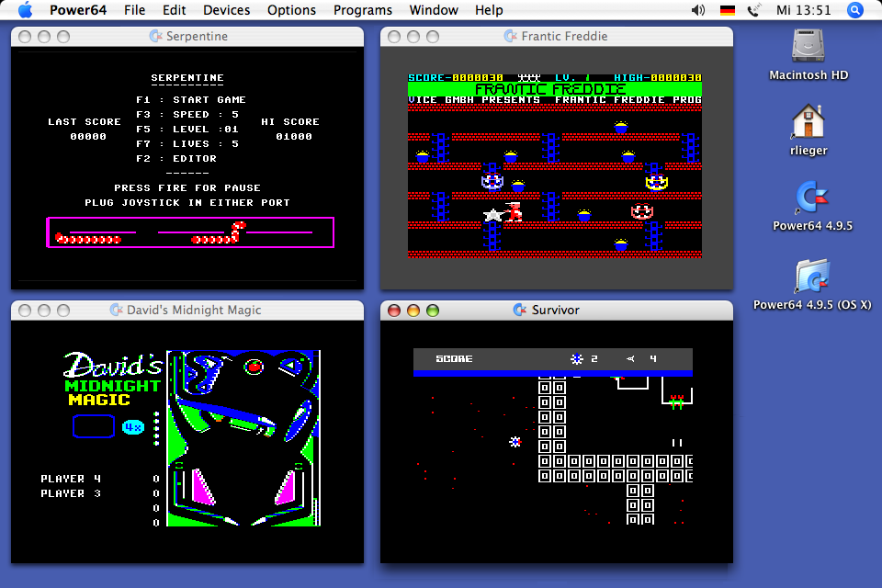The width and height of the screenshot is (882, 588).
Task: Click the Frantic Freddie title bar document icon
Action: coord(510,36)
